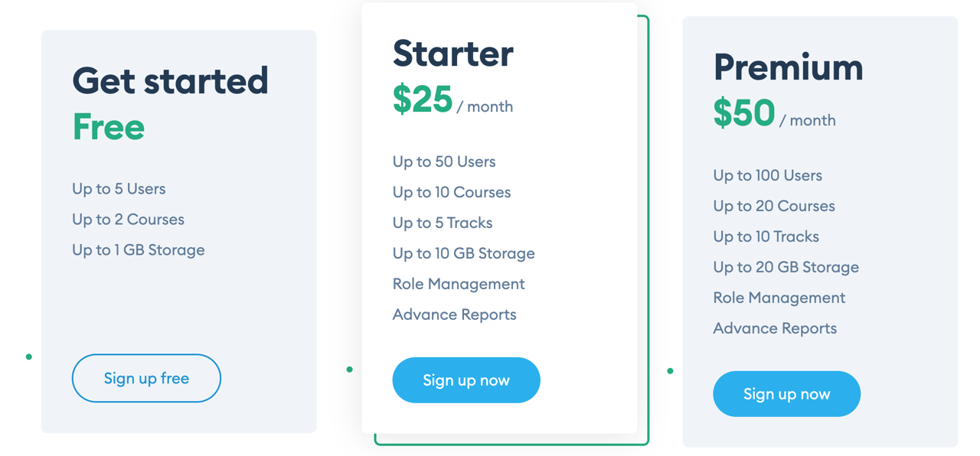Viewport: 980px width, 456px height.
Task: Click Role Management in Starter plan
Action: pos(459,284)
